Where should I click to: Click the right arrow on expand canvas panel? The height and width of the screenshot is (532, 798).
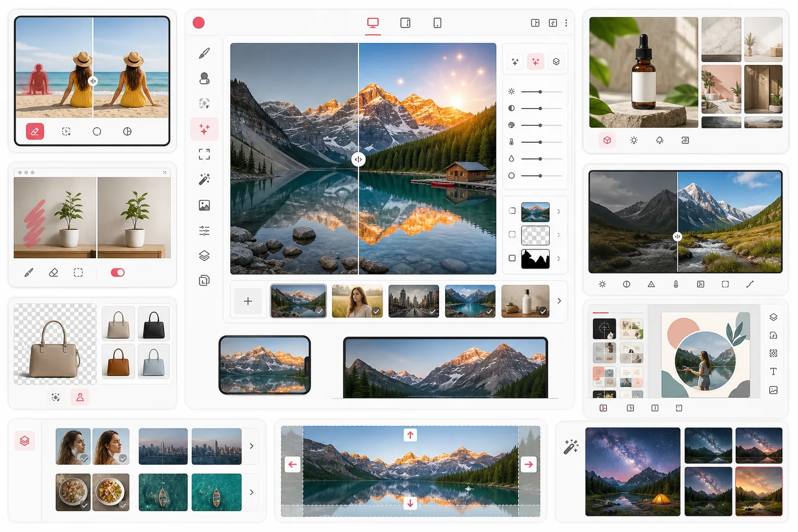pos(529,464)
